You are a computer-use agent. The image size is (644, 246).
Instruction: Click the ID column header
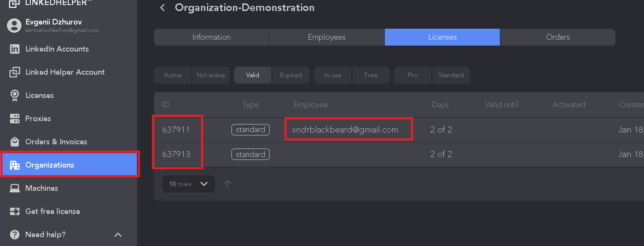(x=165, y=105)
